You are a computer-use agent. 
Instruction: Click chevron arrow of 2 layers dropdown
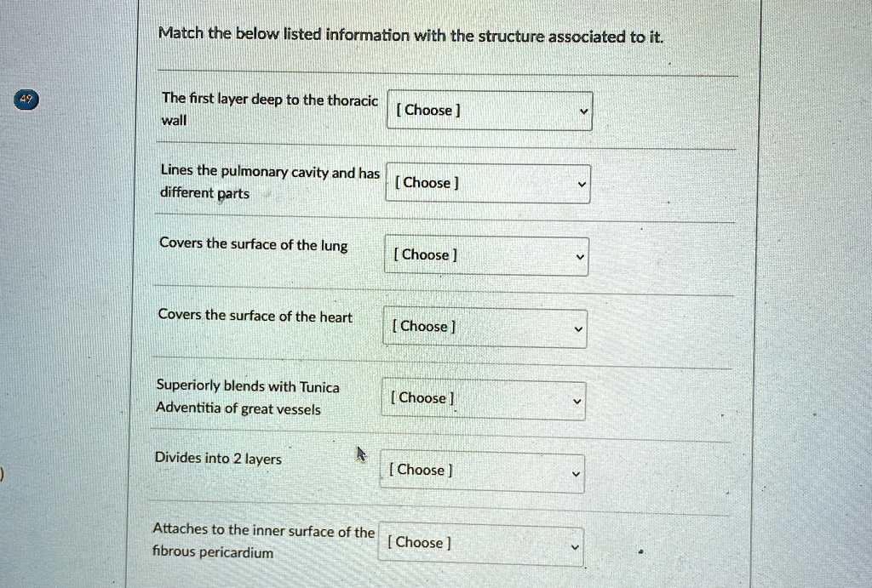[x=577, y=474]
